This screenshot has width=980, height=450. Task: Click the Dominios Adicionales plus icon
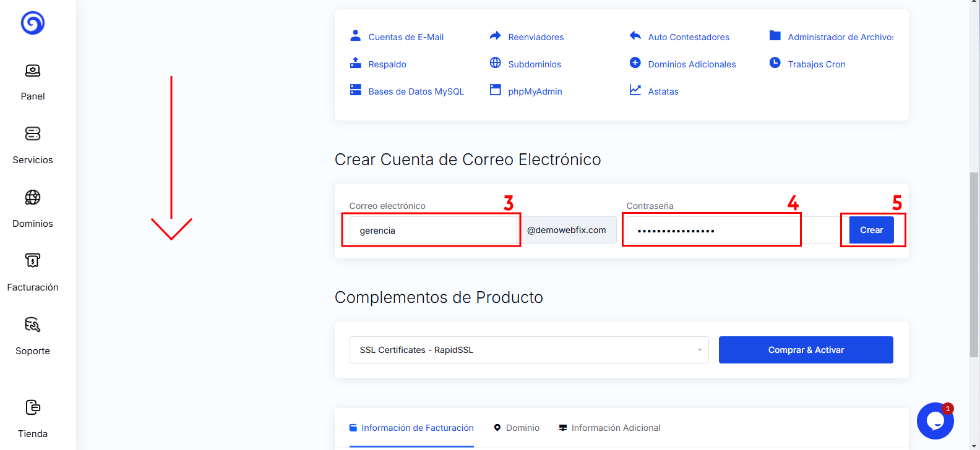635,62
